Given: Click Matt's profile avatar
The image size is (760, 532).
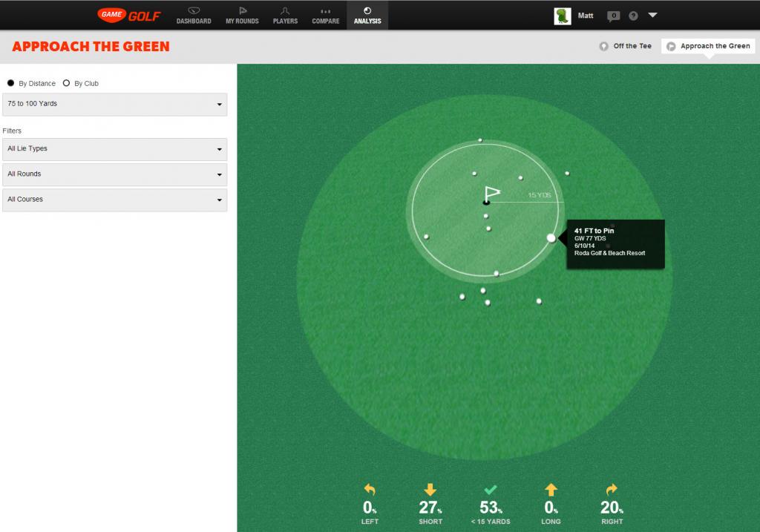Looking at the screenshot, I should (x=563, y=16).
